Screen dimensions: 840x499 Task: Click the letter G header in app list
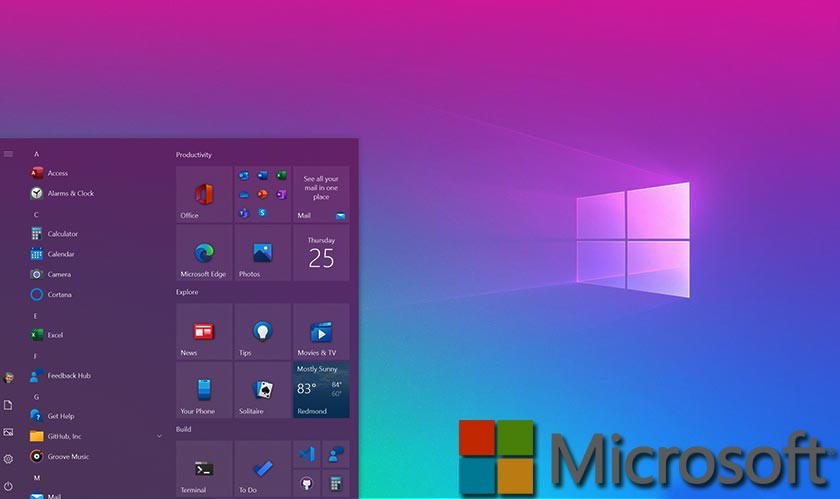click(36, 397)
